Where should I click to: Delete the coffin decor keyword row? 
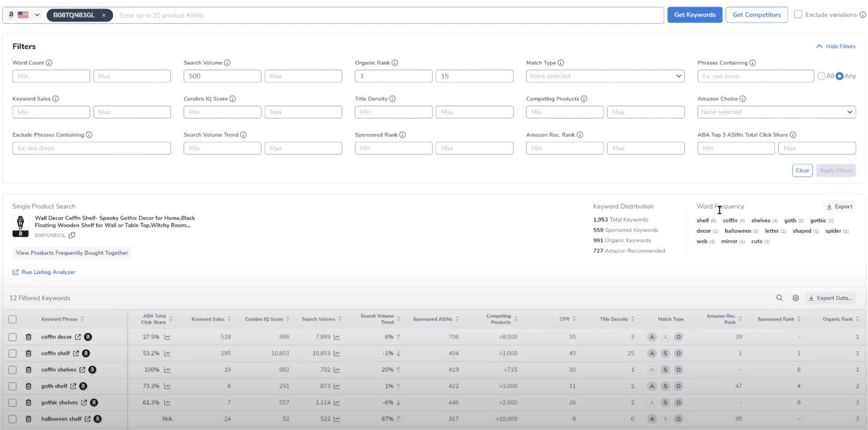[x=28, y=337]
